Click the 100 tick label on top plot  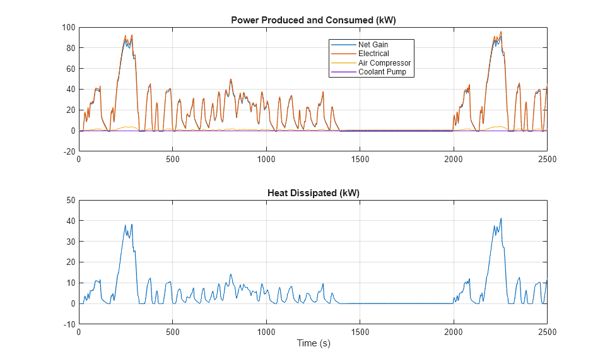point(69,27)
